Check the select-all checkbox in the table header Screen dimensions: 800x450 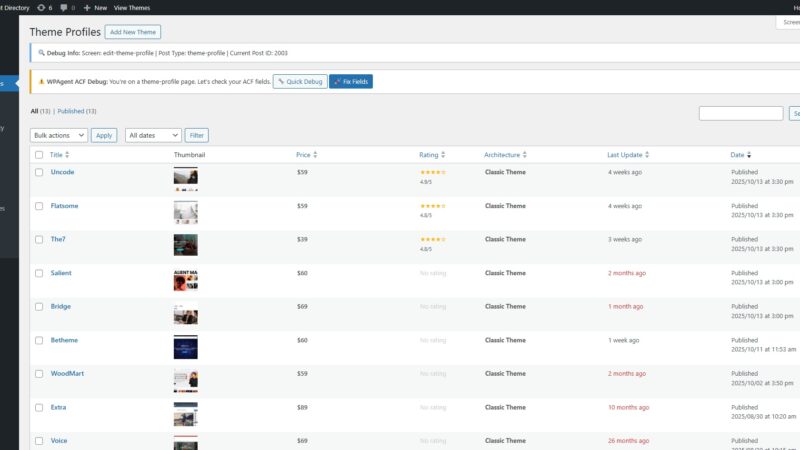pyautogui.click(x=39, y=155)
